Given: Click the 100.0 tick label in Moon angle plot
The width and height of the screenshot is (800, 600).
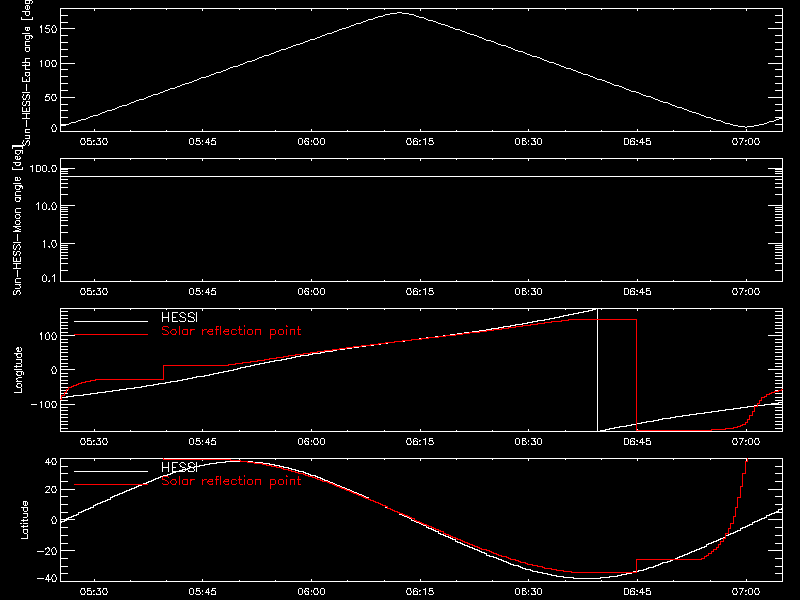Looking at the screenshot, I should [43, 169].
